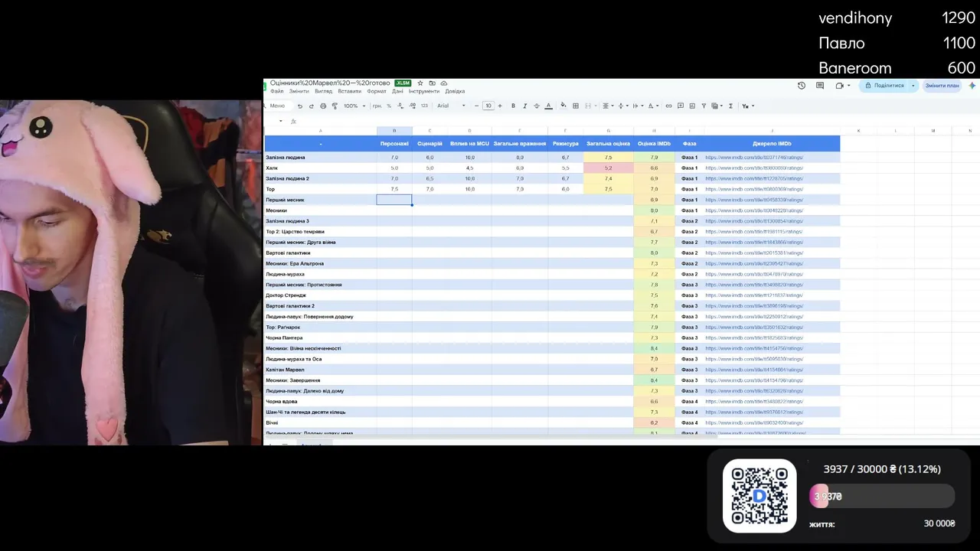Open the zoom 100% dropdown

353,106
